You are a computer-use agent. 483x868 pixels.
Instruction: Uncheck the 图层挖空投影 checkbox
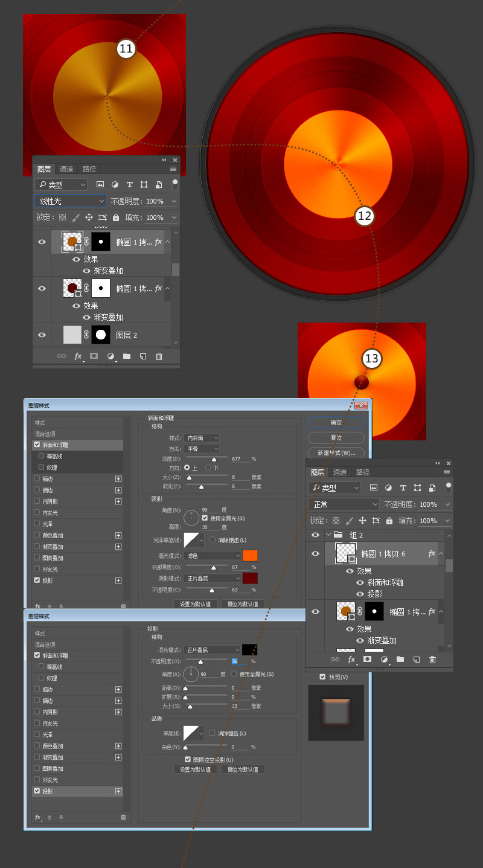pos(188,759)
